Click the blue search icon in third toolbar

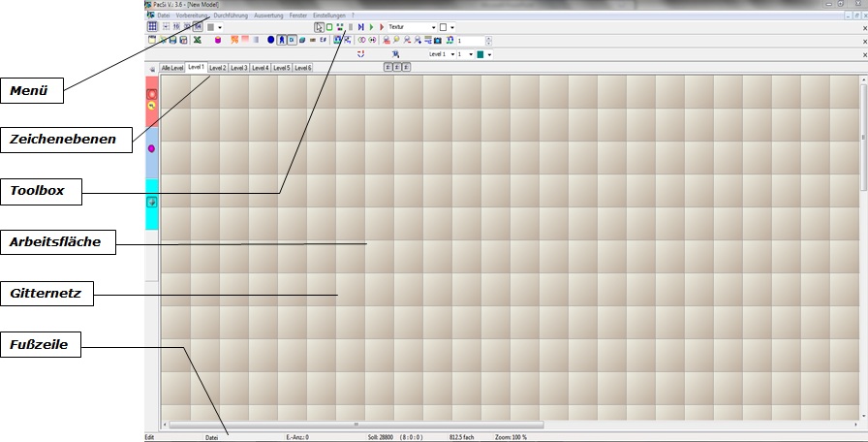(x=395, y=54)
